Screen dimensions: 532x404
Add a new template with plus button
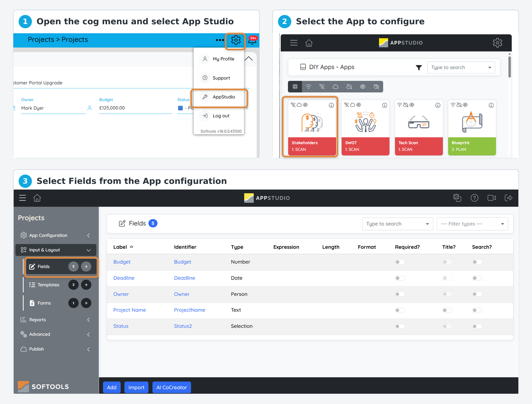coord(86,285)
